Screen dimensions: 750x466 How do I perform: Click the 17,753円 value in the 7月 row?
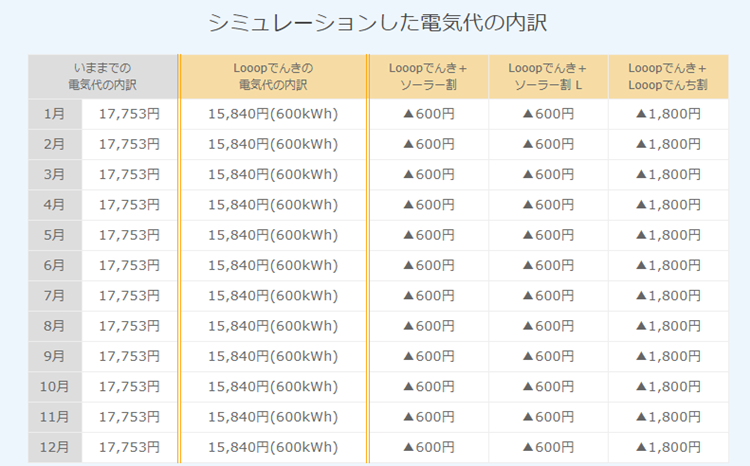click(129, 296)
